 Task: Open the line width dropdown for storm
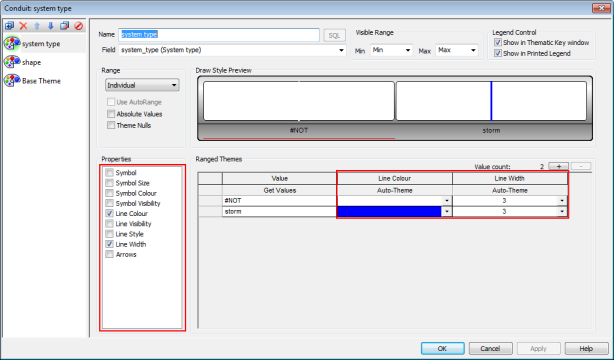pyautogui.click(x=562, y=212)
